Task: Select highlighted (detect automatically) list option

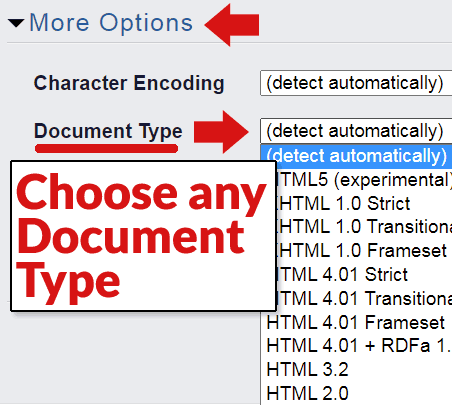Action: pyautogui.click(x=356, y=156)
